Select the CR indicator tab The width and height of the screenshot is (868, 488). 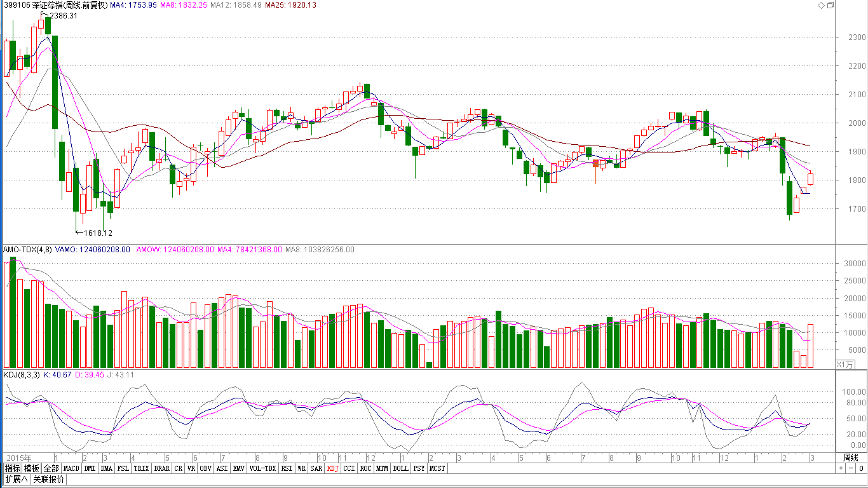tap(179, 468)
